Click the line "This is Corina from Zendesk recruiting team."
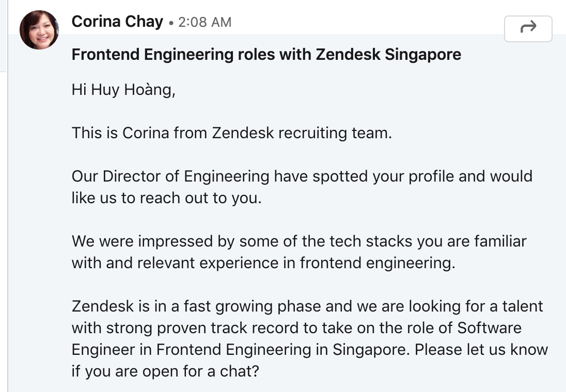This screenshot has width=566, height=392. tap(232, 133)
